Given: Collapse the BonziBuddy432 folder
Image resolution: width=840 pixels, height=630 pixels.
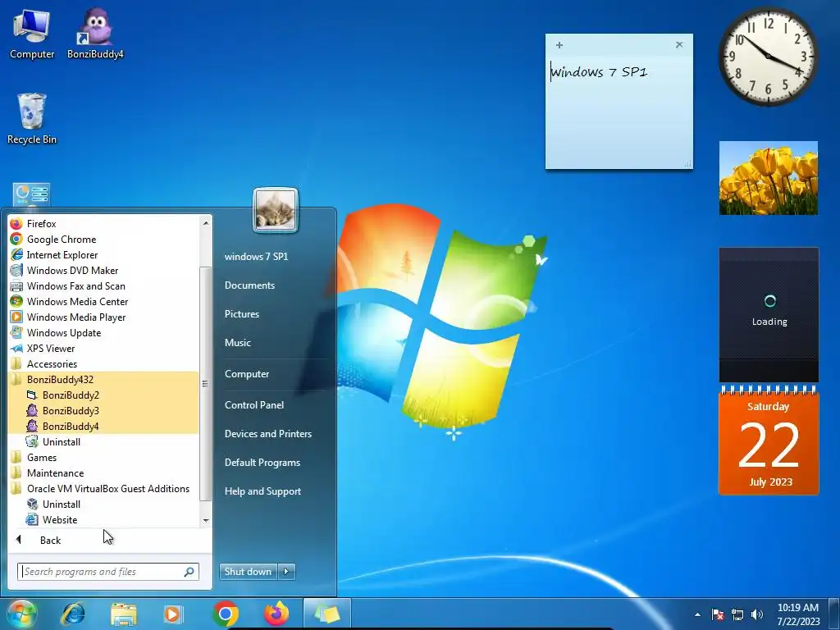Looking at the screenshot, I should point(103,379).
